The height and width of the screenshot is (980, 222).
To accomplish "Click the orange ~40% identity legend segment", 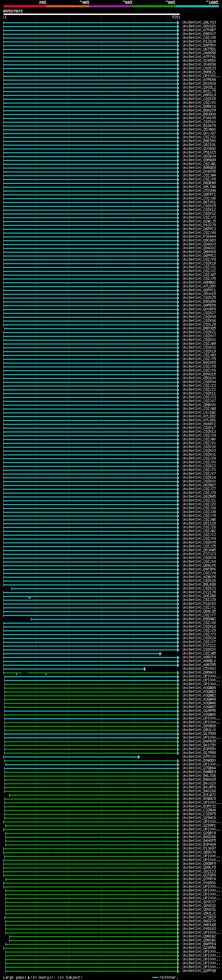I will [68, 6].
